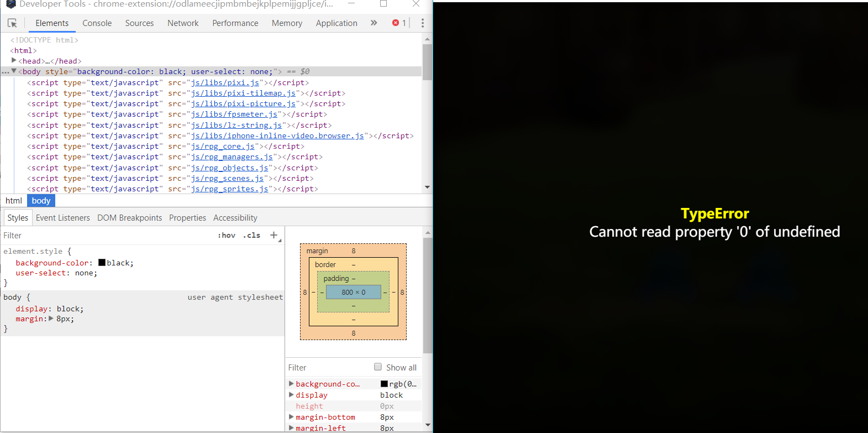868x433 pixels.
Task: Click the DOM tree scroll-down arrow
Action: (427, 187)
